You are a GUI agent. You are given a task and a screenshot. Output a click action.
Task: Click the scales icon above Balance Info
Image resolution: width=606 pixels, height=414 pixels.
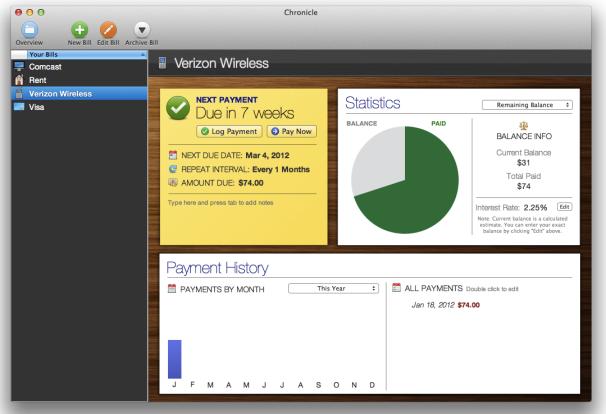pyautogui.click(x=524, y=125)
